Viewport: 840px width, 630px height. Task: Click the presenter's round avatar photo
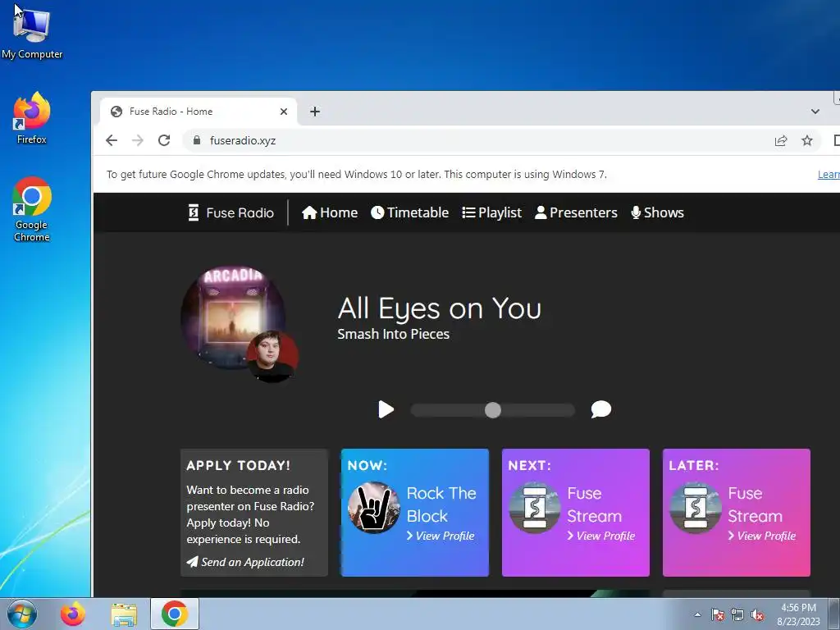272,357
